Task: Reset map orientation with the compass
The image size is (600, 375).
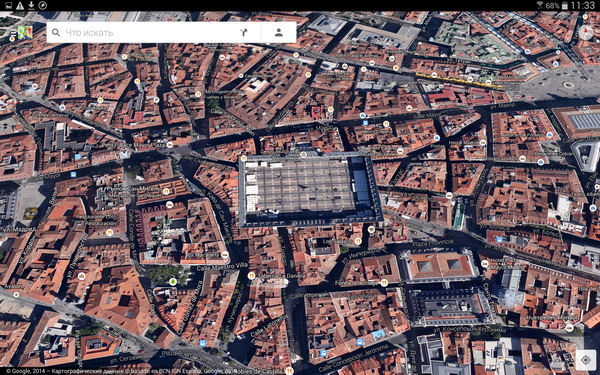Action: click(585, 33)
